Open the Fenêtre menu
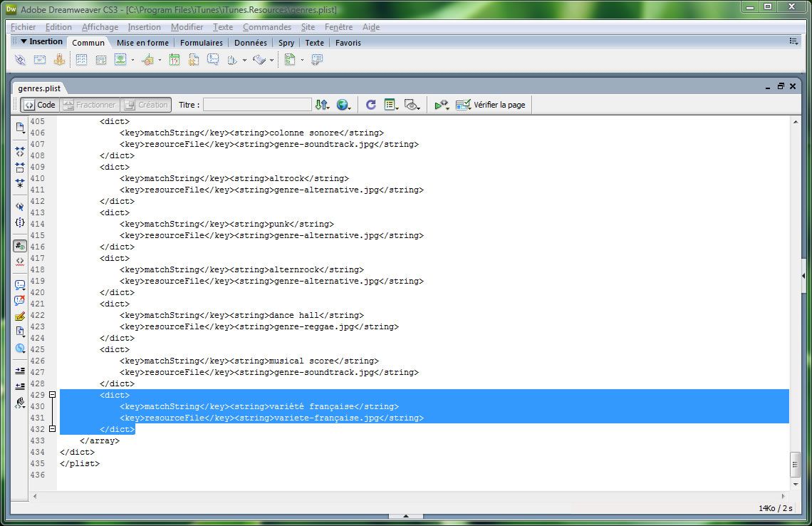Screen dimensions: 812x526 coord(338,27)
